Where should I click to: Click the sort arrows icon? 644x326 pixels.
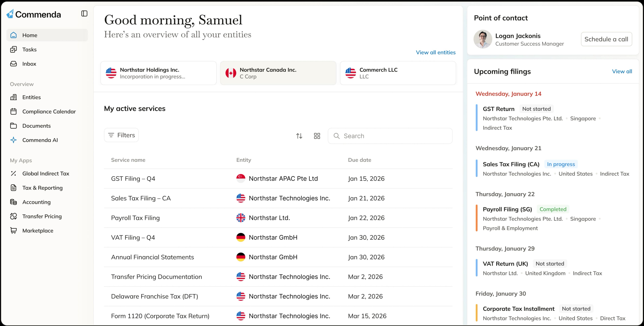(299, 136)
